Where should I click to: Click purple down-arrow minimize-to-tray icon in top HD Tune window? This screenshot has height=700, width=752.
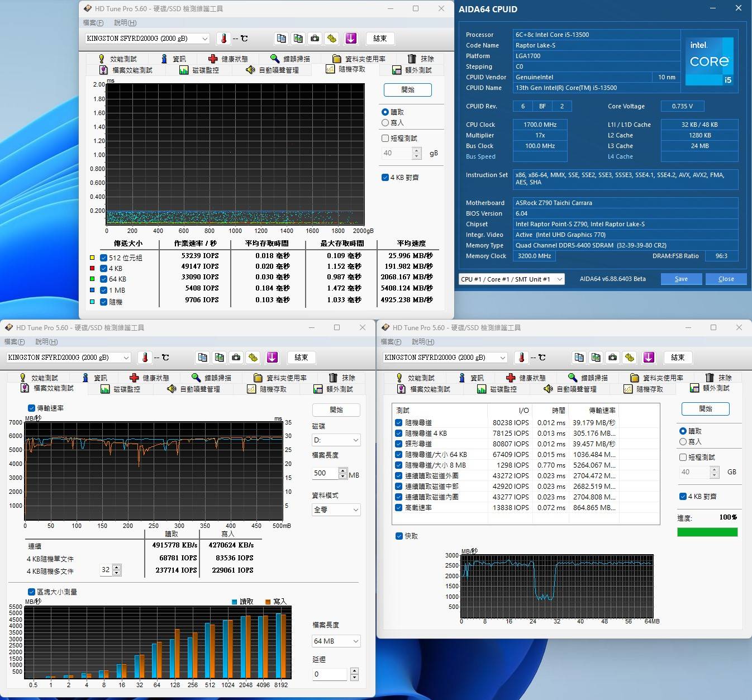coord(351,39)
